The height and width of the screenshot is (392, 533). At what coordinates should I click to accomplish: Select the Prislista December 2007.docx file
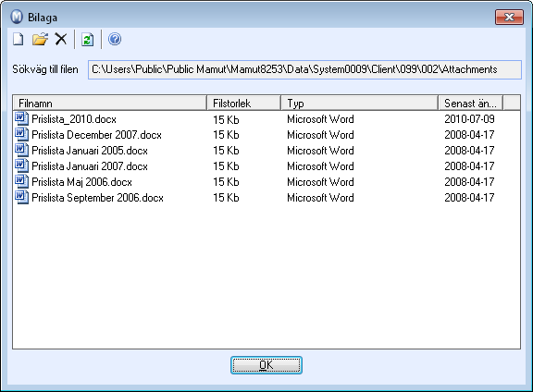(x=96, y=135)
